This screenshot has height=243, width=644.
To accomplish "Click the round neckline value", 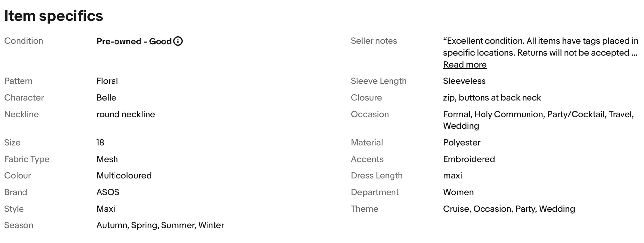I will (126, 114).
